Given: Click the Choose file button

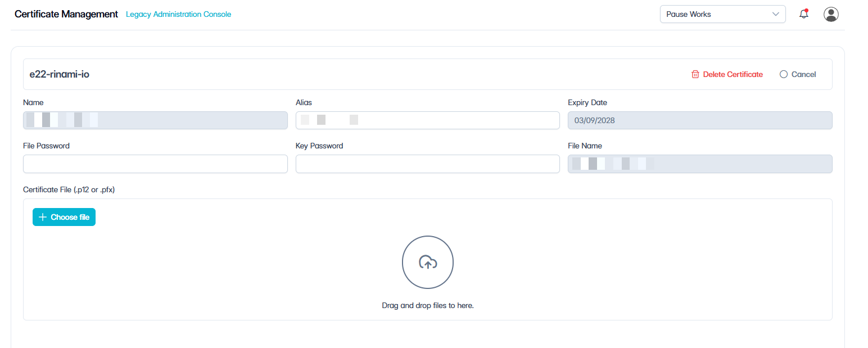Looking at the screenshot, I should (x=64, y=217).
